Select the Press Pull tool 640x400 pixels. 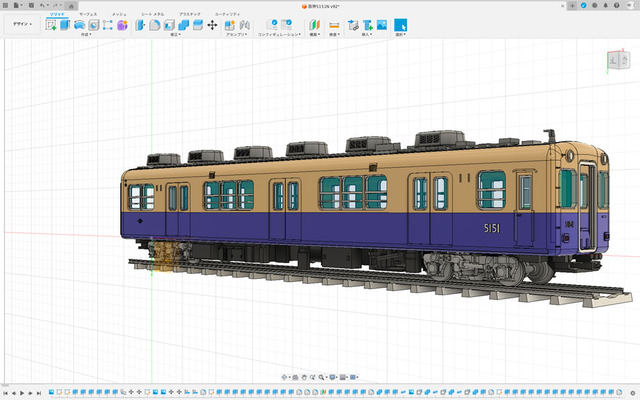click(140, 25)
